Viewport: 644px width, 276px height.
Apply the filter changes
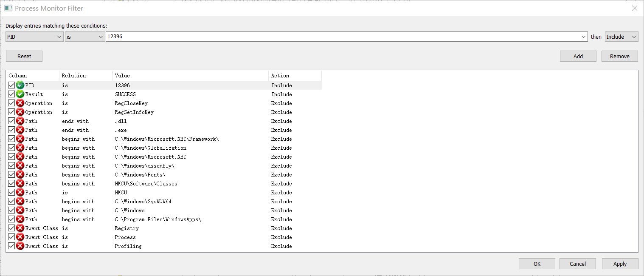(620, 264)
